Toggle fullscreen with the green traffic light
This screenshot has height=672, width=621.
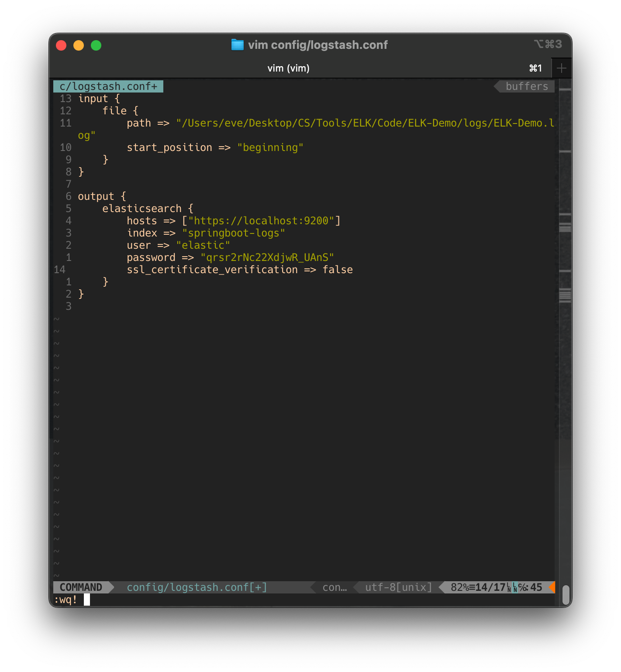click(x=96, y=45)
